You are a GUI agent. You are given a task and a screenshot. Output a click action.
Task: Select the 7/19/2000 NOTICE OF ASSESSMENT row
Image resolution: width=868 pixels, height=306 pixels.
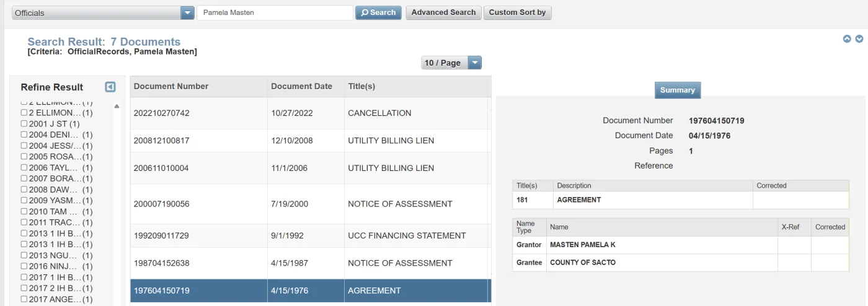pos(310,204)
